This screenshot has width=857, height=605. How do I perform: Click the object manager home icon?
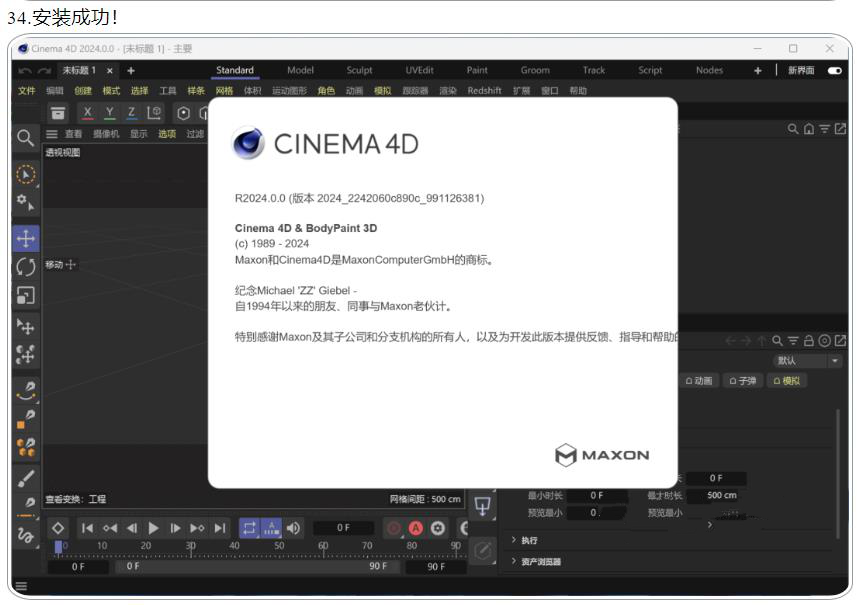click(x=809, y=129)
